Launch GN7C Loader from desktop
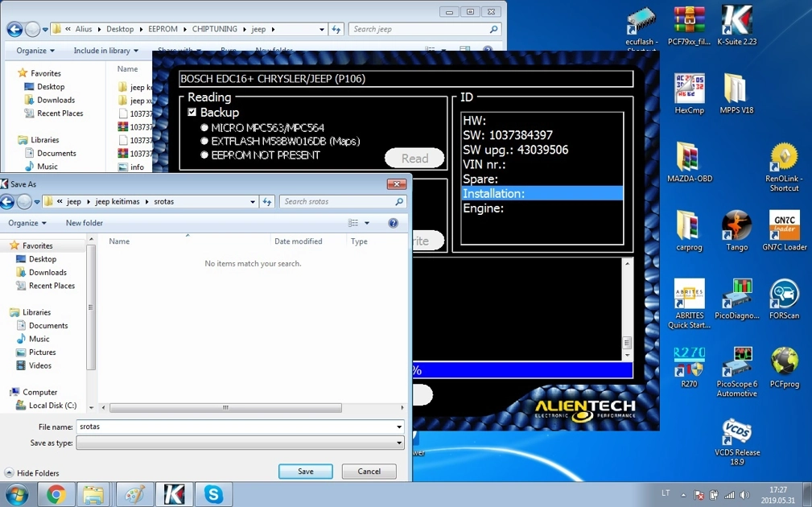 coord(784,231)
